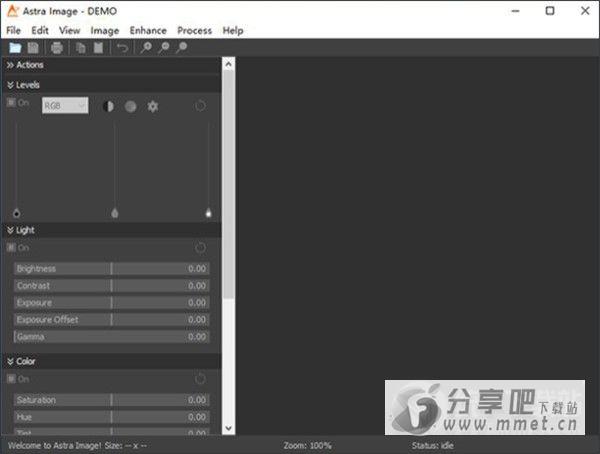Viewport: 600px width, 454px height.
Task: Reset the Levels panel with its circular arrow
Action: [x=200, y=106]
